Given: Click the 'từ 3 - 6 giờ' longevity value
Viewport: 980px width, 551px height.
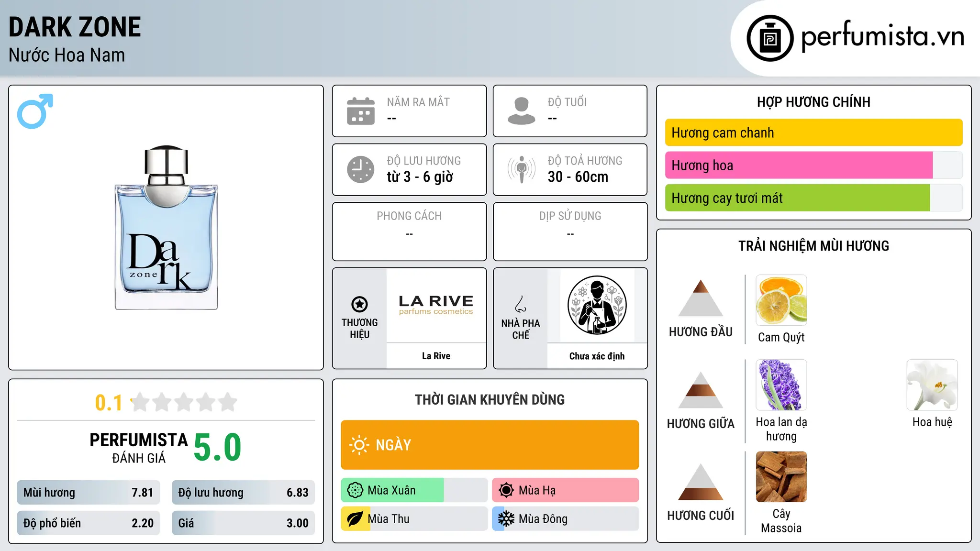Looking at the screenshot, I should coord(420,177).
